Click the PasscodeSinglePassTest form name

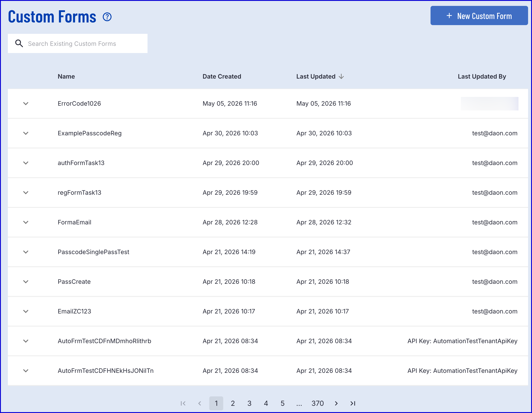93,252
